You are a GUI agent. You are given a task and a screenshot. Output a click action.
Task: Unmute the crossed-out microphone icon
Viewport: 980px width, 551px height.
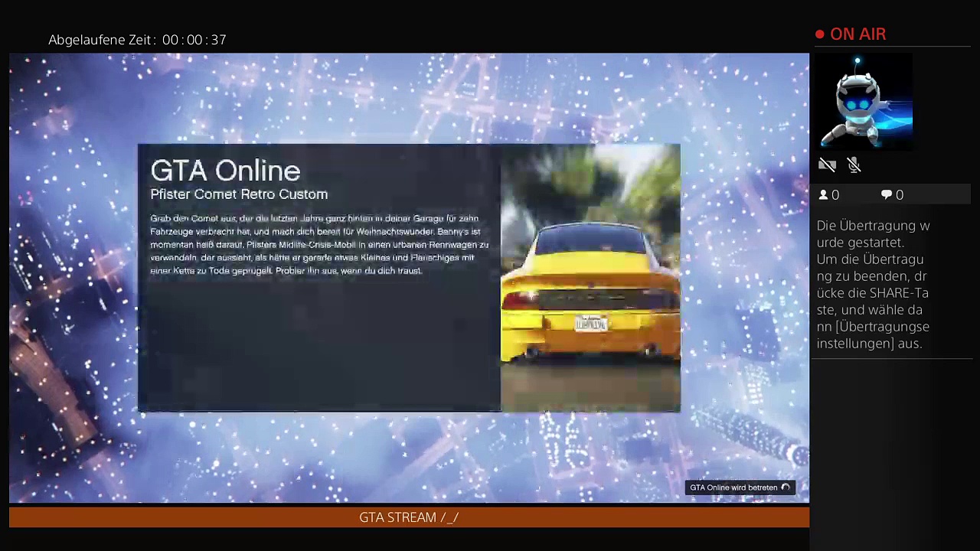[x=854, y=165]
